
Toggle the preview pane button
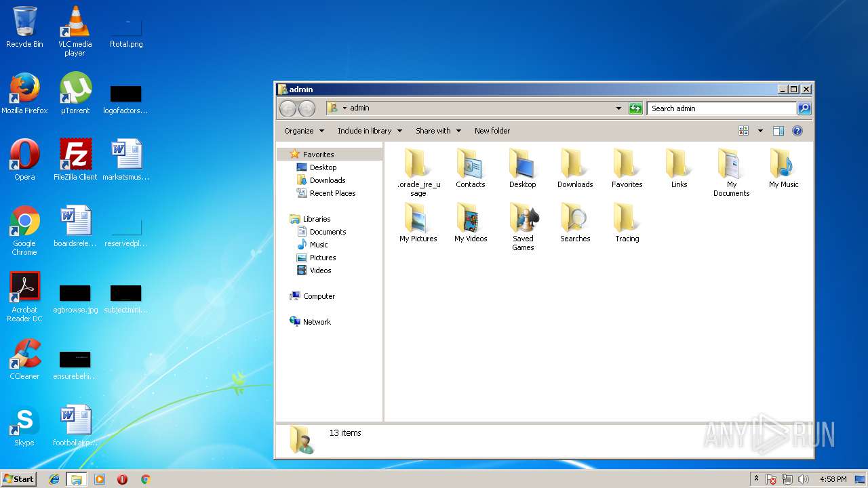pyautogui.click(x=778, y=131)
